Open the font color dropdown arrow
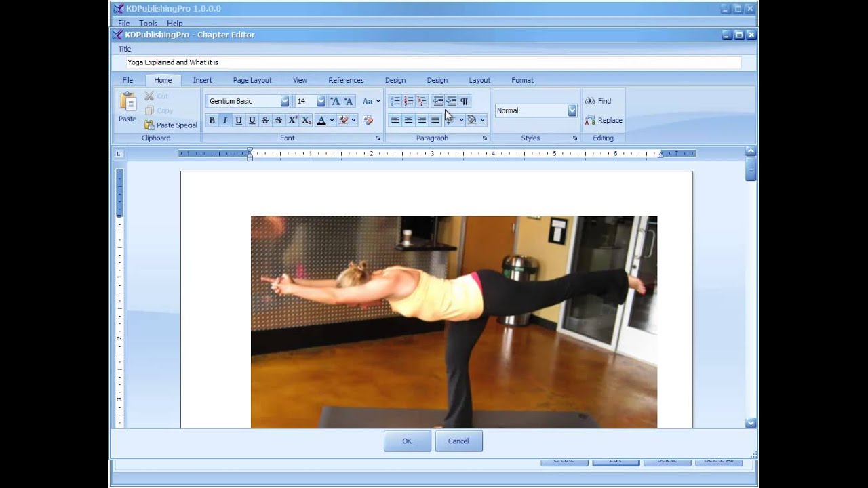This screenshot has width=868, height=488. (x=332, y=121)
